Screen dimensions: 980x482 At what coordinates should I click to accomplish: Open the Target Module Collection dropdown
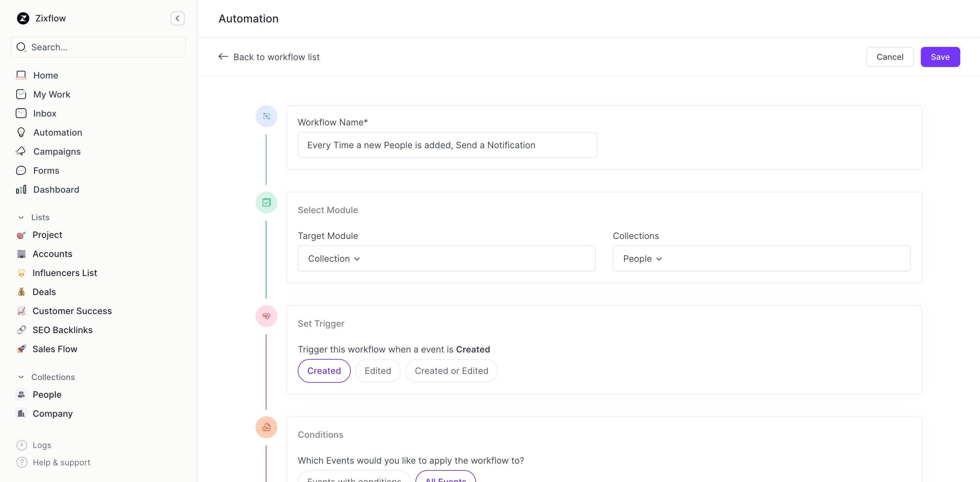(446, 258)
